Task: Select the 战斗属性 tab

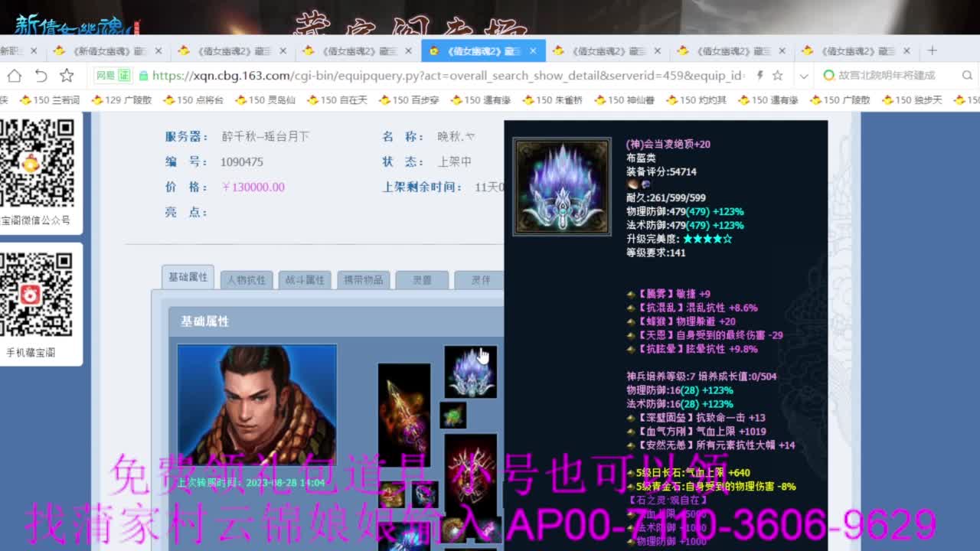Action: coord(305,279)
